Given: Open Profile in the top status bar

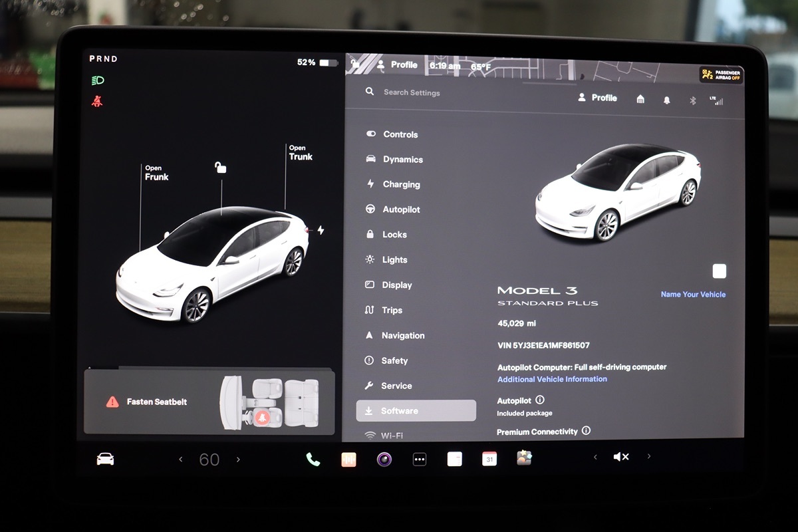Looking at the screenshot, I should pyautogui.click(x=397, y=65).
